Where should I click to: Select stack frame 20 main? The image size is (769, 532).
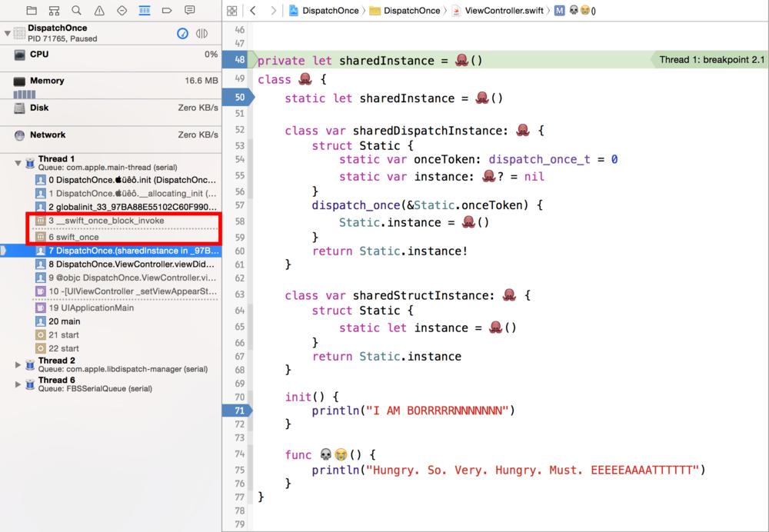64,321
